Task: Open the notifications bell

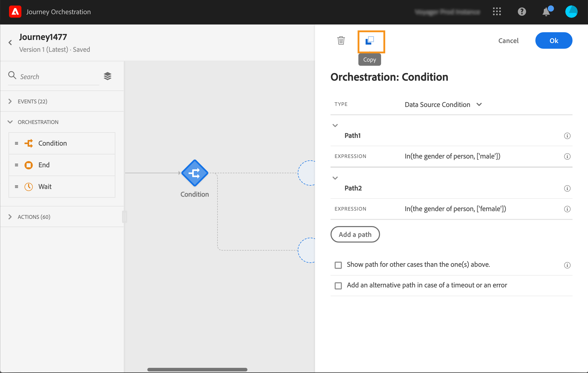Action: pyautogui.click(x=546, y=12)
